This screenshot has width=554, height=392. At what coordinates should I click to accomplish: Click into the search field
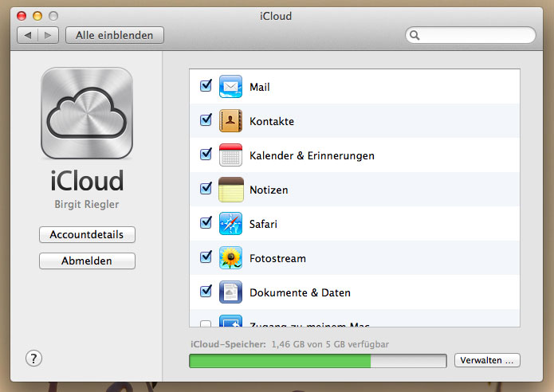point(470,35)
